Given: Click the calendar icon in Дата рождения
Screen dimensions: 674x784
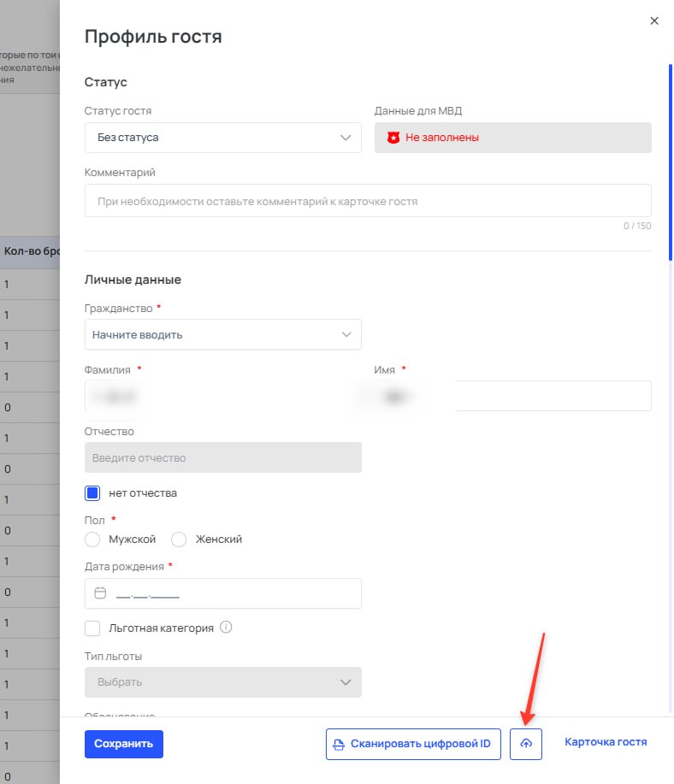Looking at the screenshot, I should 100,593.
